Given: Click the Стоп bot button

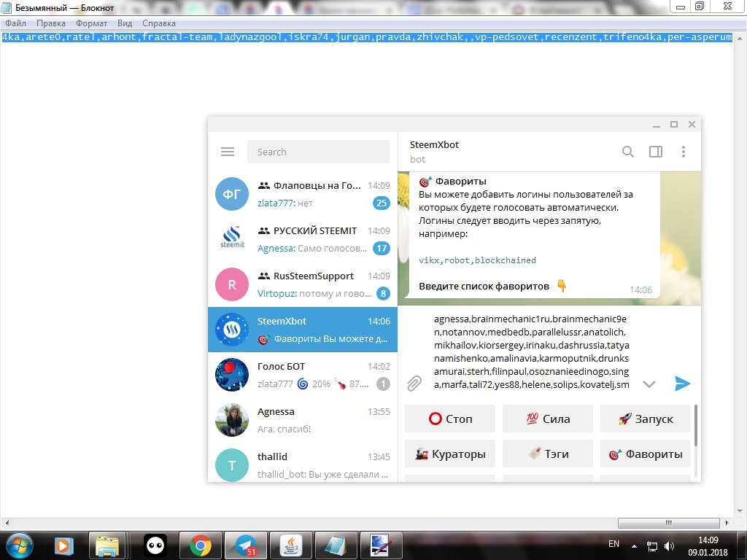Looking at the screenshot, I should (x=449, y=419).
